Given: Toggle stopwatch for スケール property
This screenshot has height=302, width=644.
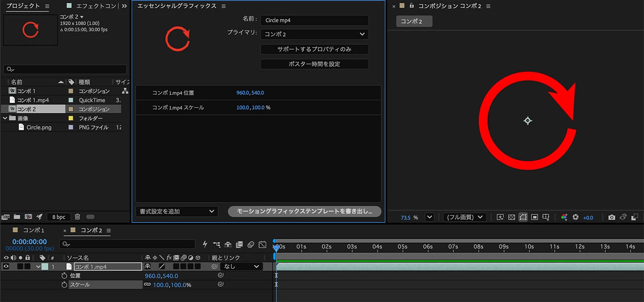Looking at the screenshot, I should click(x=64, y=285).
